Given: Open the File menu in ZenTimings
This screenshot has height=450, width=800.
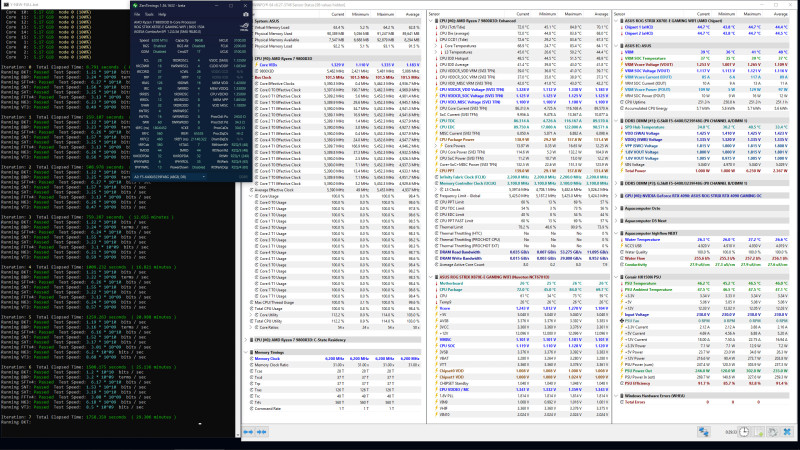Looking at the screenshot, I should pos(137,14).
